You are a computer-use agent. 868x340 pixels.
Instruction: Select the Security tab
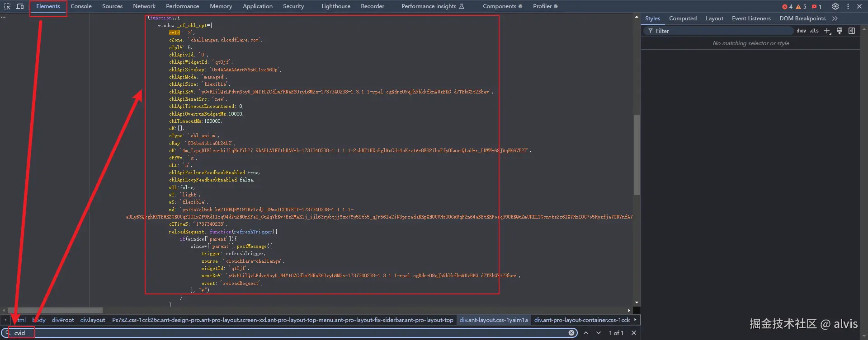[293, 6]
